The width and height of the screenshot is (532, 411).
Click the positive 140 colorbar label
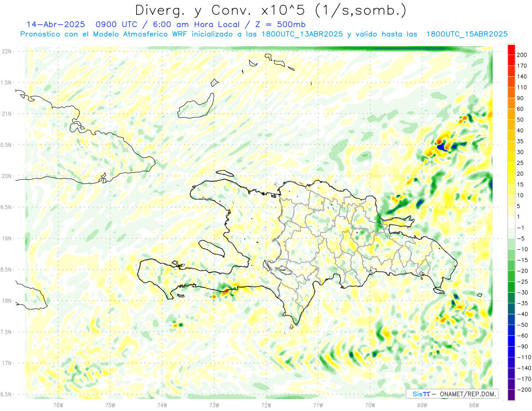[522, 77]
